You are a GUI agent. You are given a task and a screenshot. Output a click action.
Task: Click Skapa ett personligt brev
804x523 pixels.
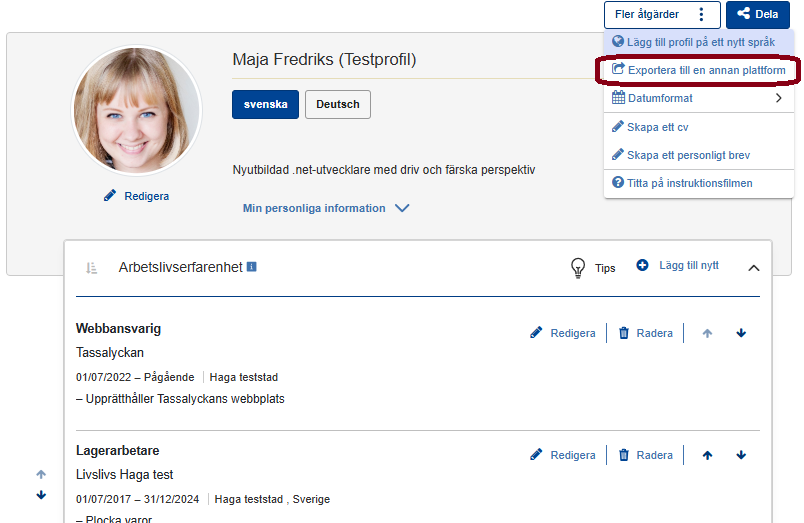687,155
